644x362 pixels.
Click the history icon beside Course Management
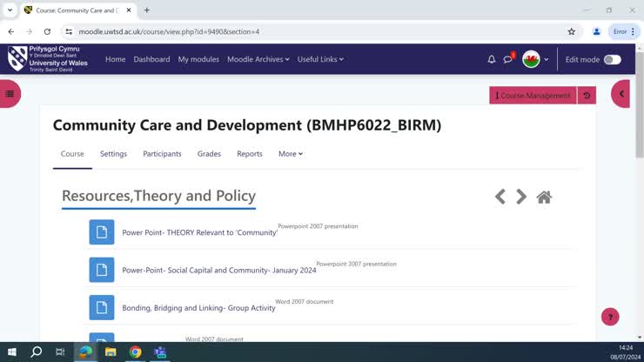point(587,96)
